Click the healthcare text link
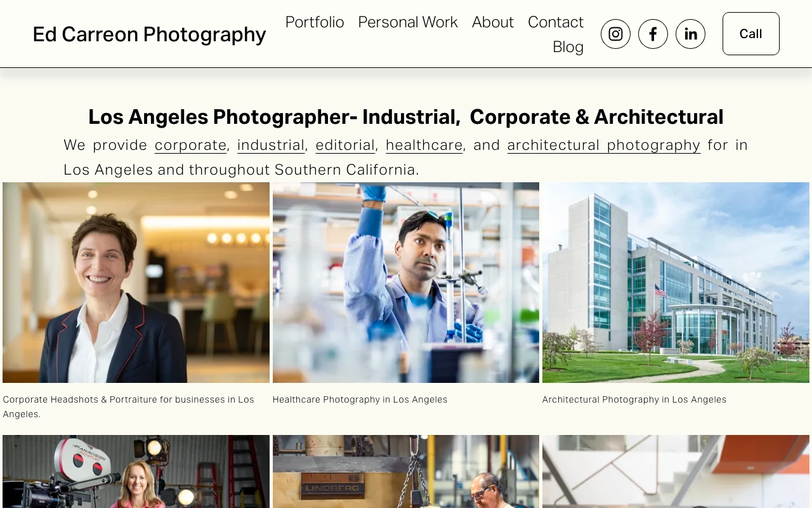 point(424,145)
